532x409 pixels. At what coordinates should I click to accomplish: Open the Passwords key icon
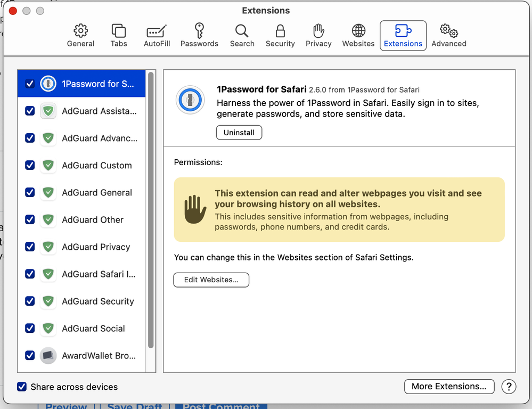tap(199, 31)
